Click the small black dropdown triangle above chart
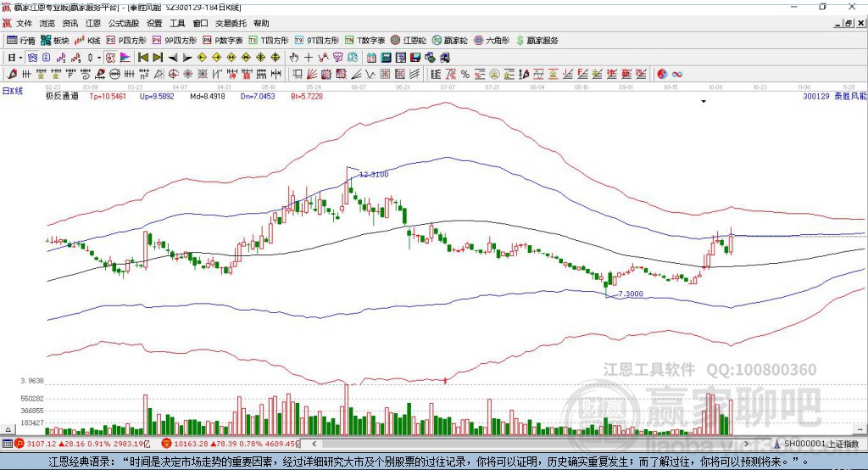Screen dimensions: 868x470 (x=704, y=102)
